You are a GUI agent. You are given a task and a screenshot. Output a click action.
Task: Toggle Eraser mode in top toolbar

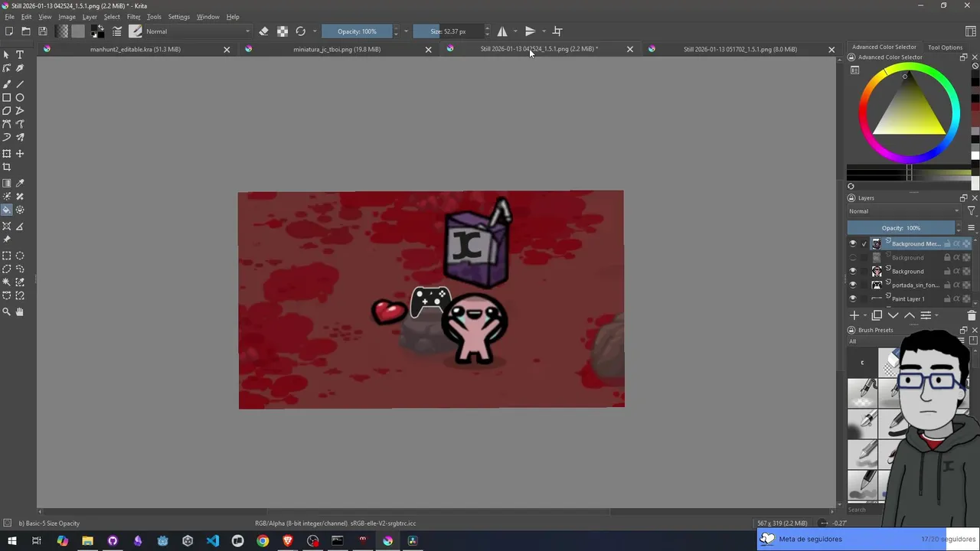click(263, 31)
